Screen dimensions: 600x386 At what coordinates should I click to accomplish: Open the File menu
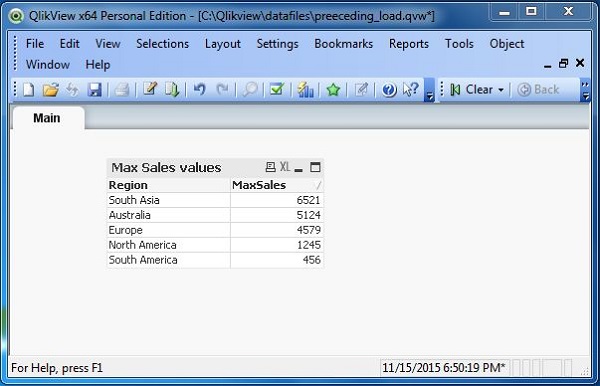[35, 44]
